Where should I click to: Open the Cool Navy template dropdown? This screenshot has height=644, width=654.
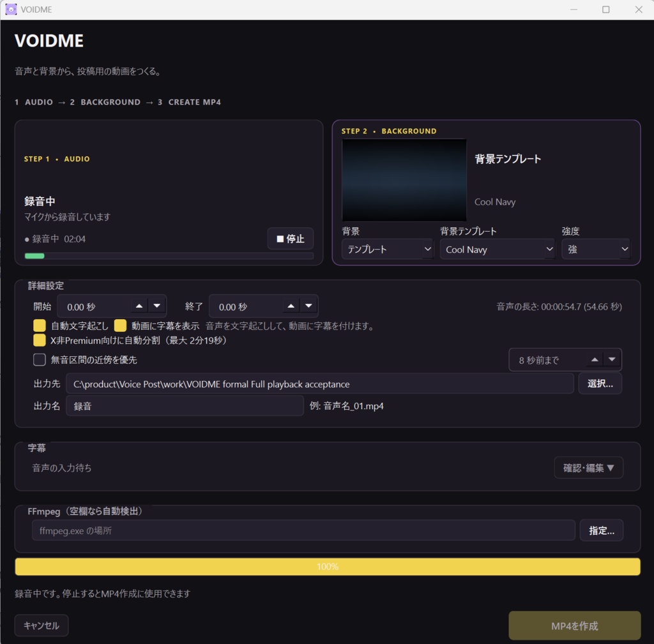(x=497, y=250)
